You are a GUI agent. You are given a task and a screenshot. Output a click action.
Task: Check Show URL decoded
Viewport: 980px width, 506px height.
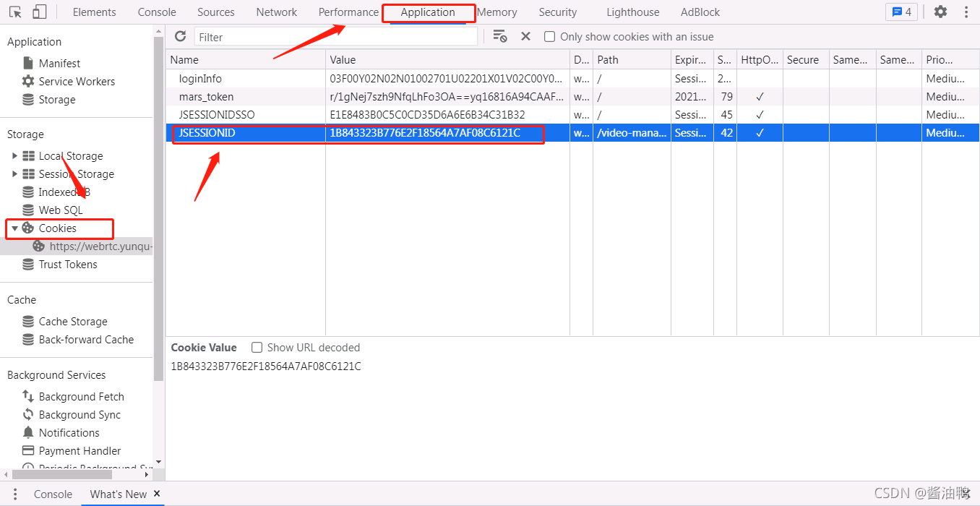(x=257, y=348)
